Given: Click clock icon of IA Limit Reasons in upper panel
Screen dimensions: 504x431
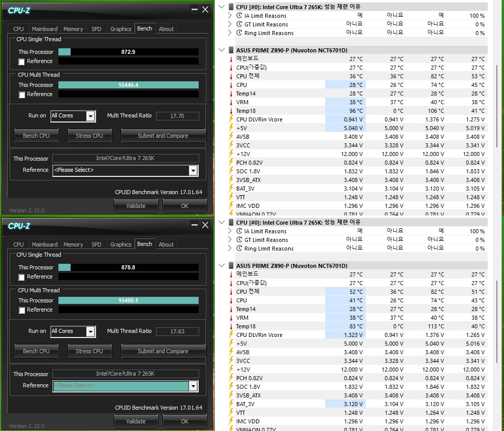Looking at the screenshot, I should 239,15.
